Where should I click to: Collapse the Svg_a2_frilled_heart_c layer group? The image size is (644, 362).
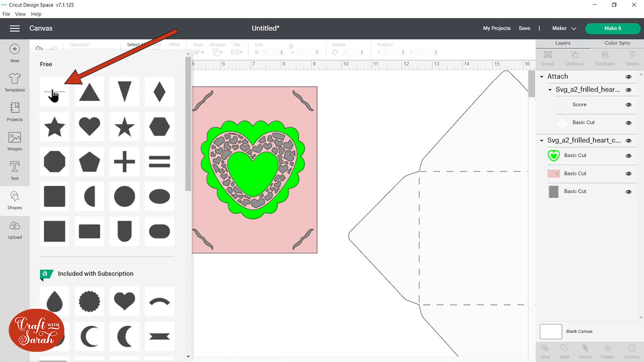click(542, 141)
